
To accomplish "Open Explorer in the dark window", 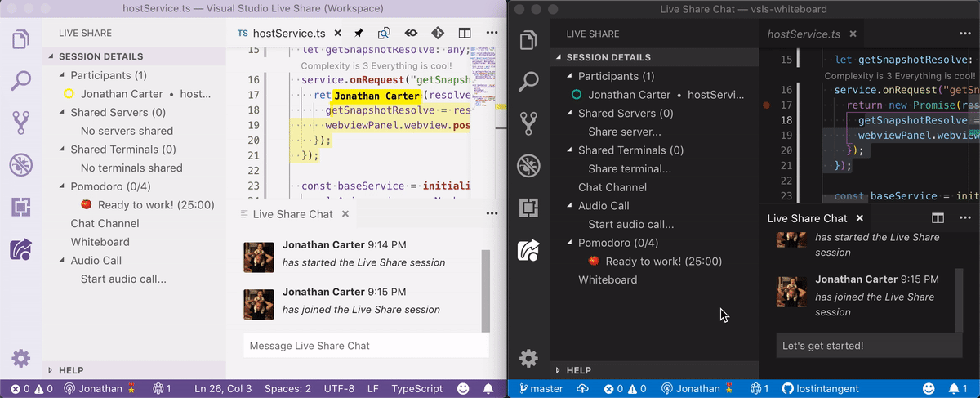I will click(529, 39).
